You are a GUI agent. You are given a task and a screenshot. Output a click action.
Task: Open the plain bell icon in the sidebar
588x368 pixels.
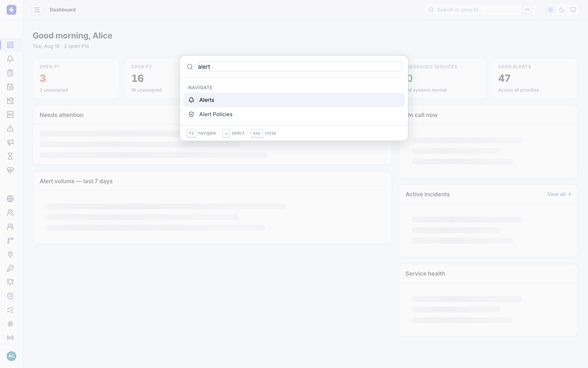tap(10, 59)
